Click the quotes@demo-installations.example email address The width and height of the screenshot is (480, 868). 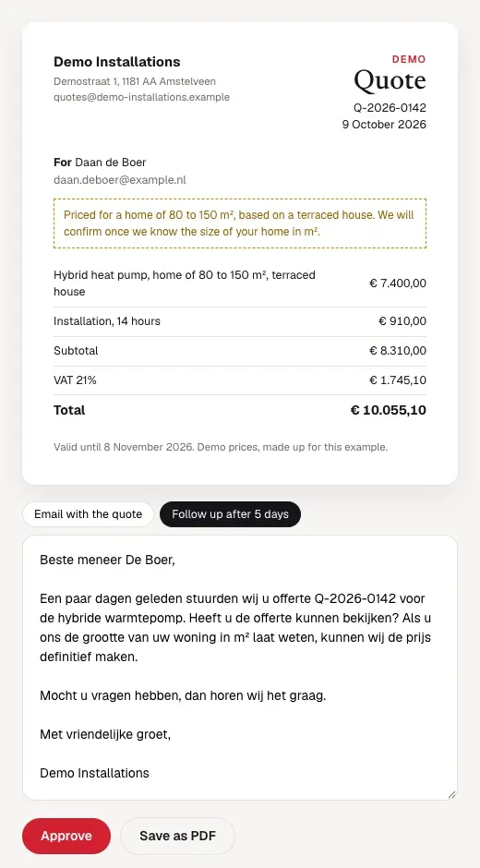(142, 97)
